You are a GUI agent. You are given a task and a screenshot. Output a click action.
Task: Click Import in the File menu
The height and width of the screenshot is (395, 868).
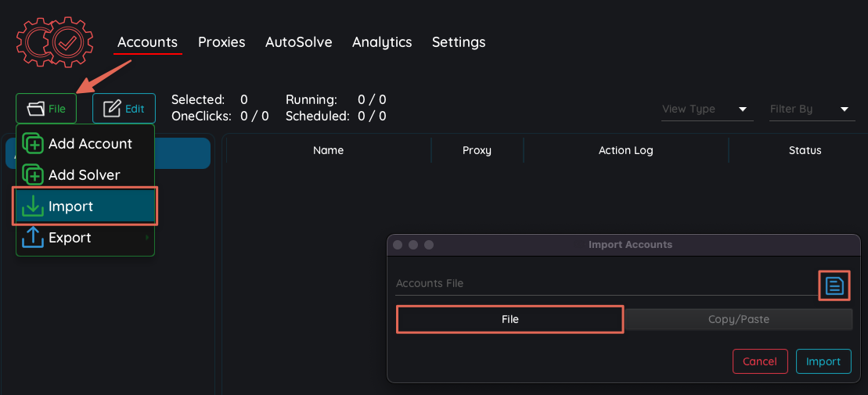pyautogui.click(x=85, y=206)
